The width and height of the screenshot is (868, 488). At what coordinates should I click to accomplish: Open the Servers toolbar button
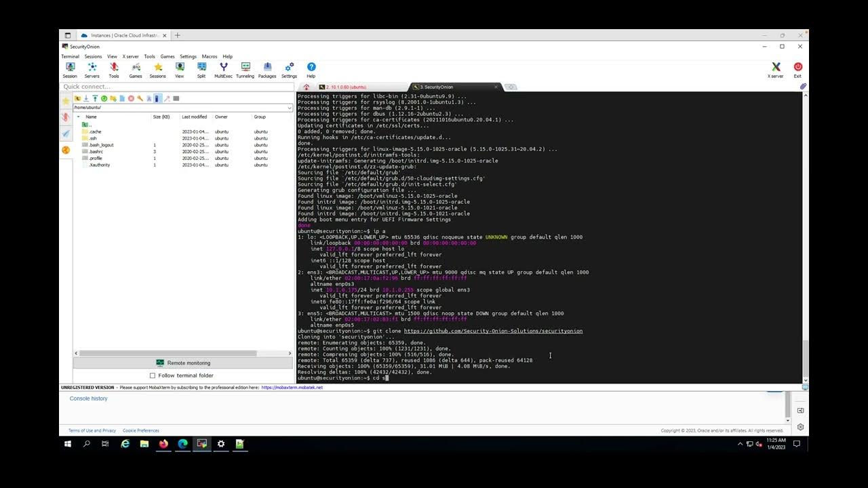point(92,70)
